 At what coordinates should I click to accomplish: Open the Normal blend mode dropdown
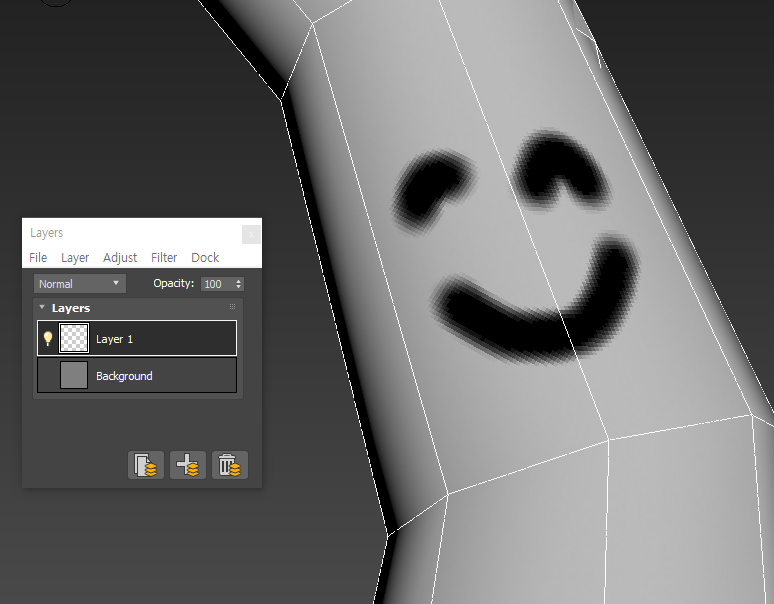point(79,284)
